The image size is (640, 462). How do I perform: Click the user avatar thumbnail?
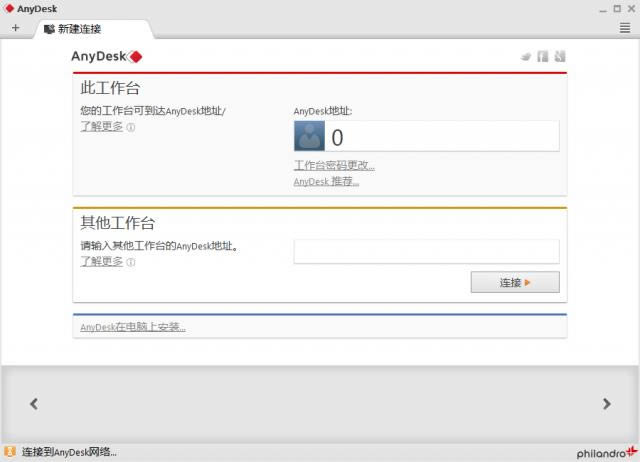tap(309, 136)
